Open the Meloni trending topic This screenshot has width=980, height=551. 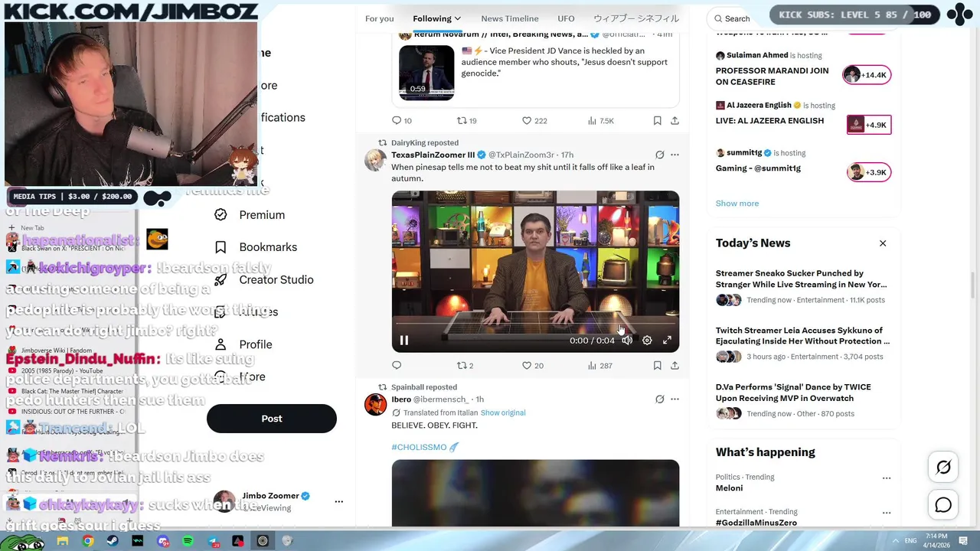click(x=729, y=488)
